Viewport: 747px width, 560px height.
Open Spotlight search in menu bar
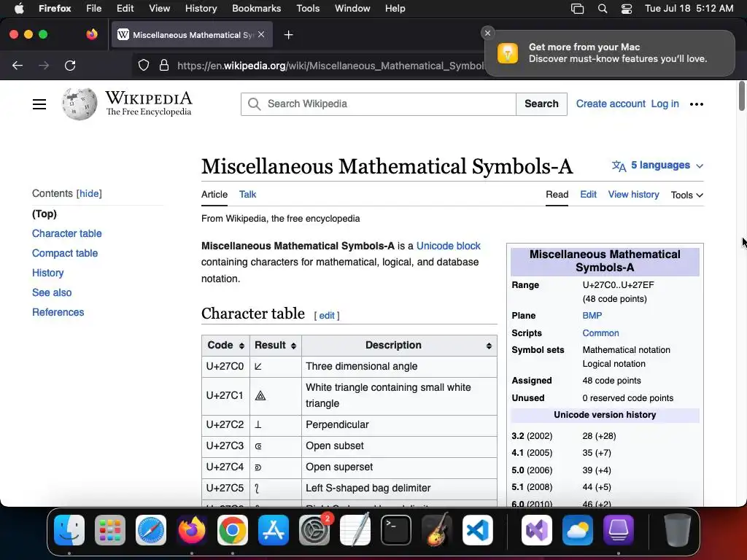pos(602,9)
